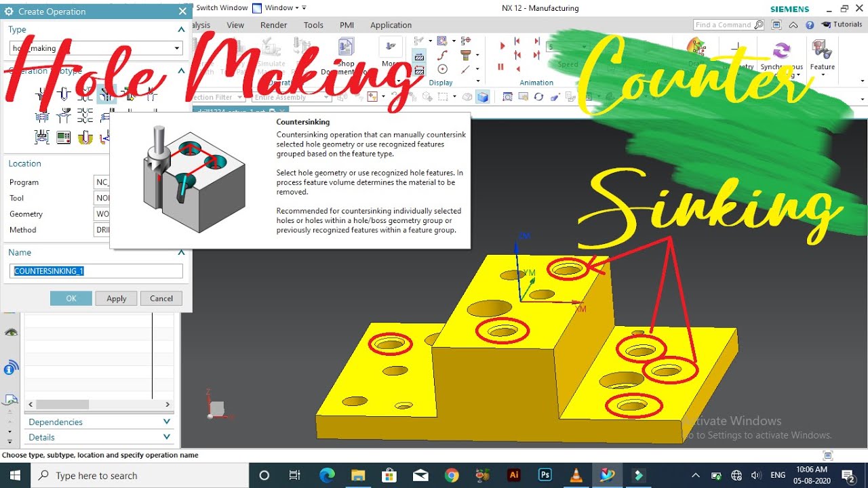Select the first spot drilling subtype icon
868x488 pixels.
pos(42,95)
